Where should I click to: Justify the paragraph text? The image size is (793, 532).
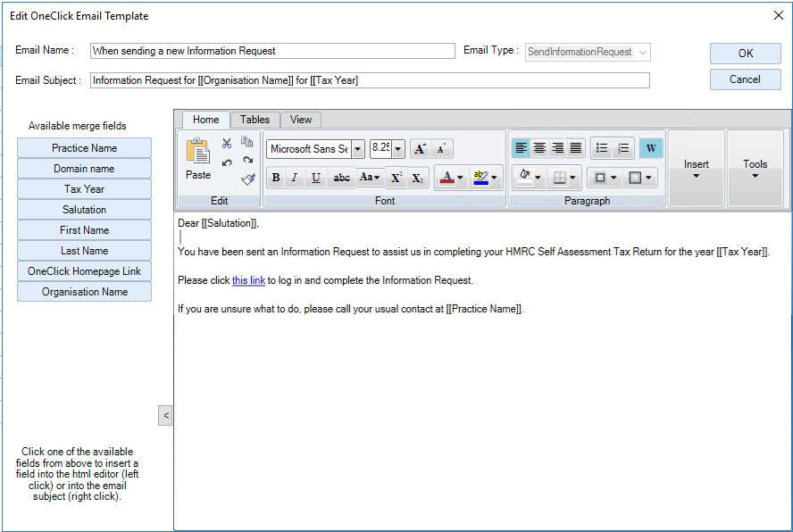tap(575, 148)
